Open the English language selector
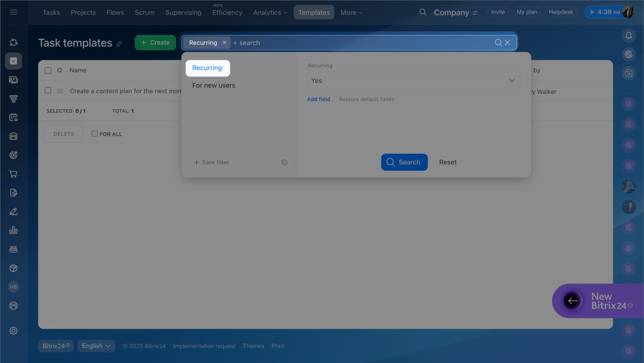Viewport: 644px width, 363px height. 96,346
